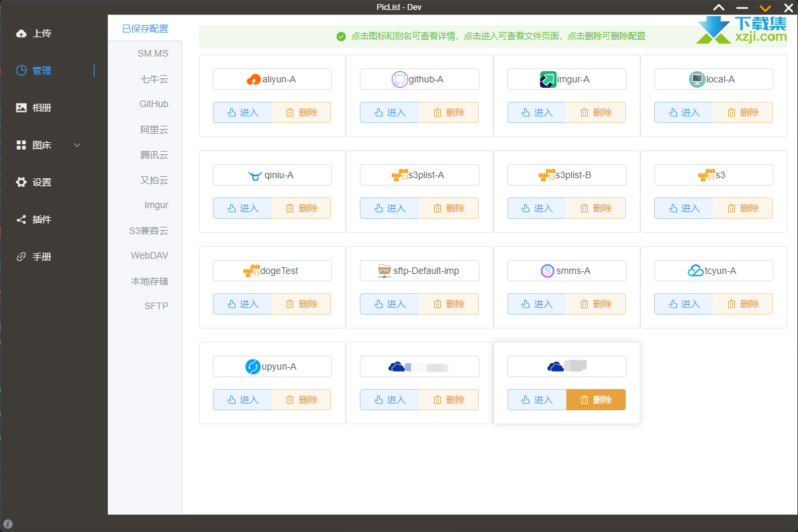
Task: Enter the upyun-A configuration
Action: tap(242, 400)
